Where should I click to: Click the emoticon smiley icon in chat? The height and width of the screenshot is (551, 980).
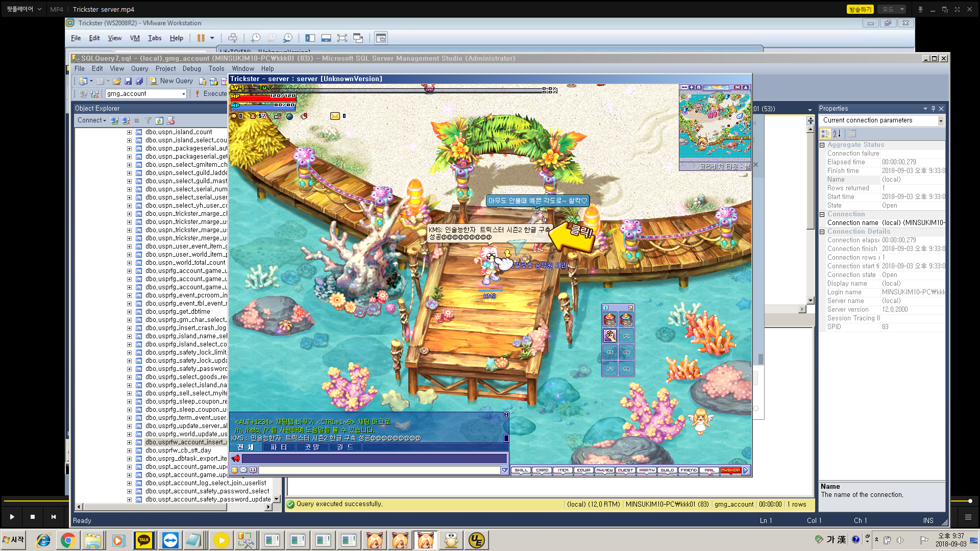(235, 470)
